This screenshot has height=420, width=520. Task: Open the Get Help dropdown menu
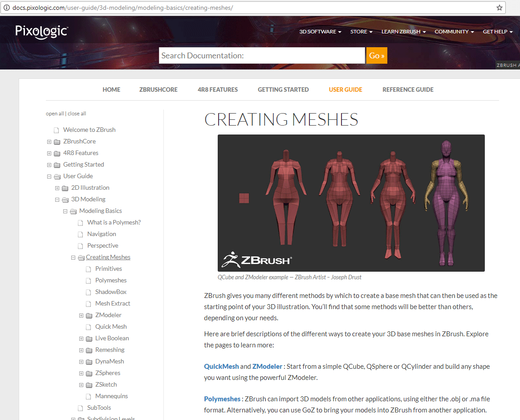point(497,32)
